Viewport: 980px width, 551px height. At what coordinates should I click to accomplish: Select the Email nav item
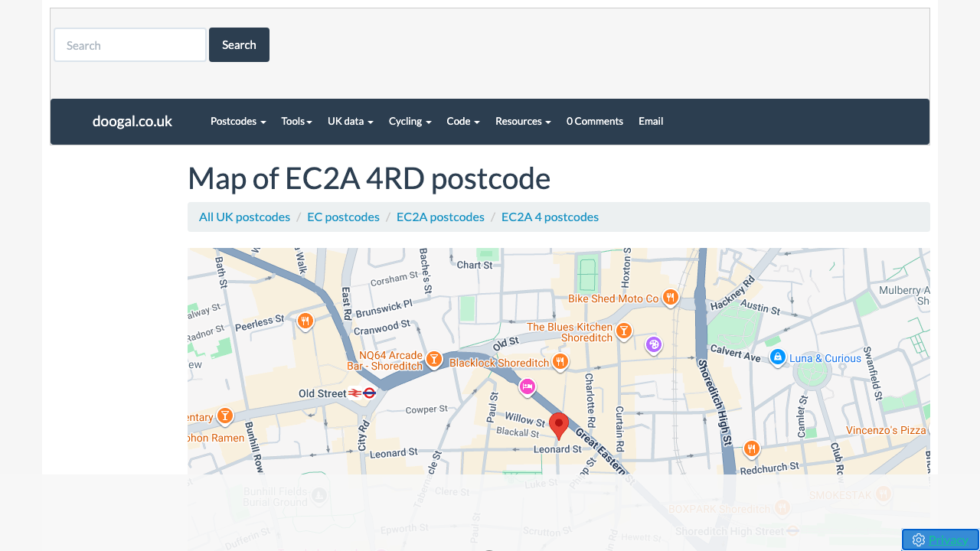pos(651,121)
